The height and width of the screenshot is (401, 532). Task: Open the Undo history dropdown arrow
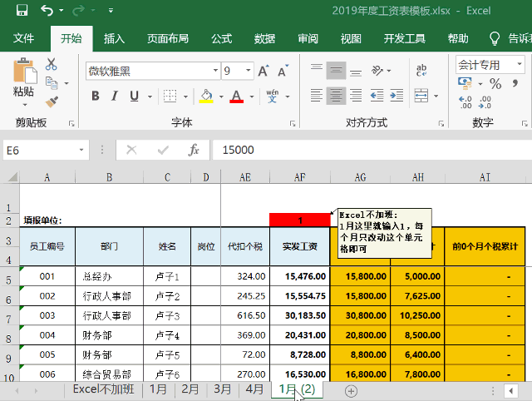[62, 11]
